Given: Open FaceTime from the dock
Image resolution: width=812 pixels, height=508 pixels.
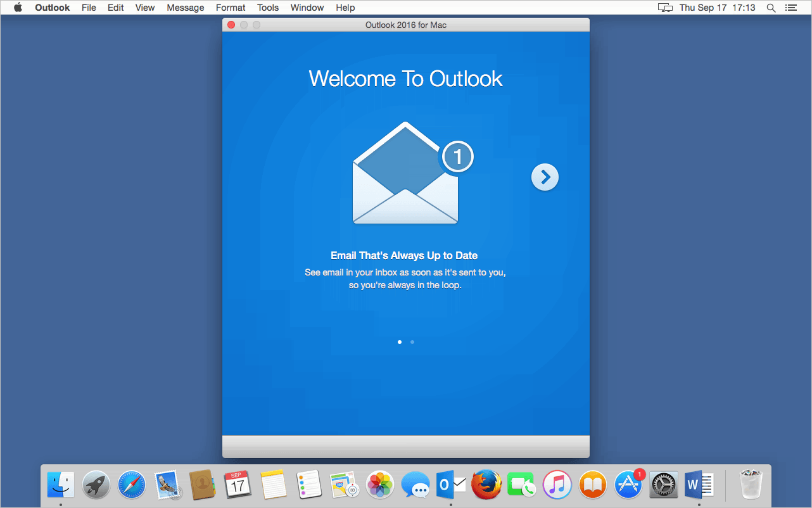Looking at the screenshot, I should [x=522, y=485].
